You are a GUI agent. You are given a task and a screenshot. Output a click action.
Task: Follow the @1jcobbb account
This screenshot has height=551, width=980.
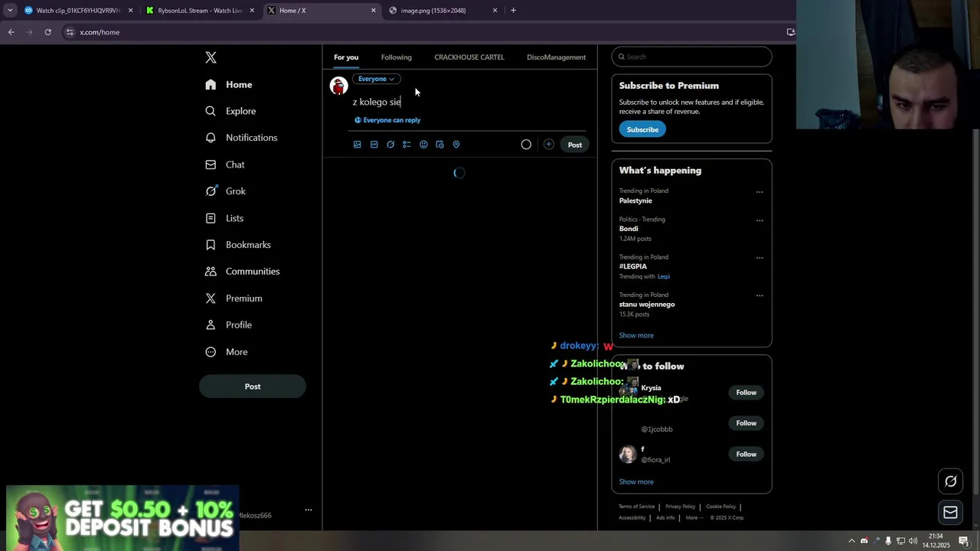pyautogui.click(x=746, y=423)
